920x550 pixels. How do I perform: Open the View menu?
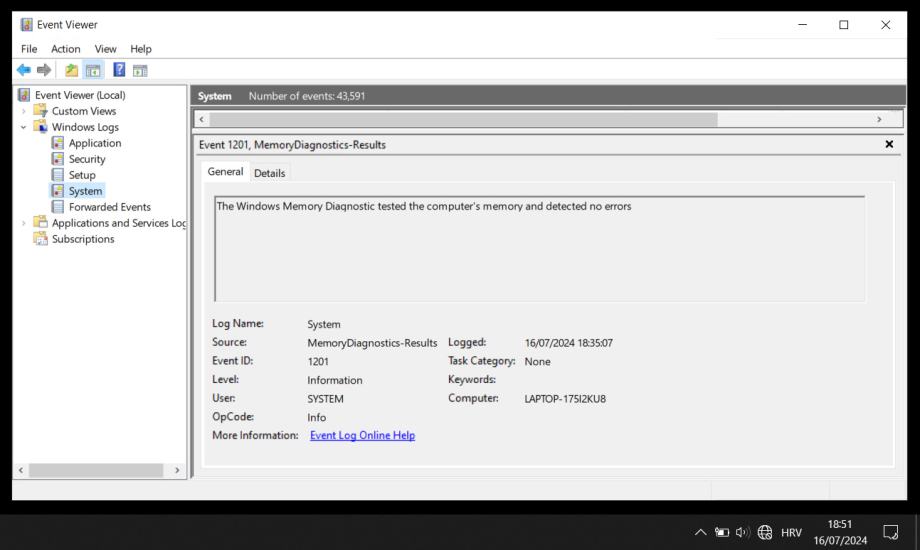pos(105,49)
